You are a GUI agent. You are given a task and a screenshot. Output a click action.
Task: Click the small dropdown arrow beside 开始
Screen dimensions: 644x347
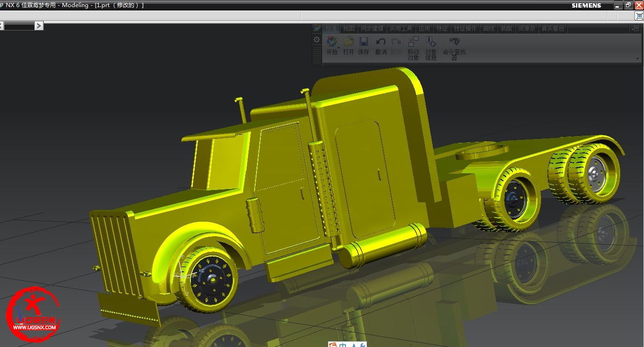tap(339, 48)
